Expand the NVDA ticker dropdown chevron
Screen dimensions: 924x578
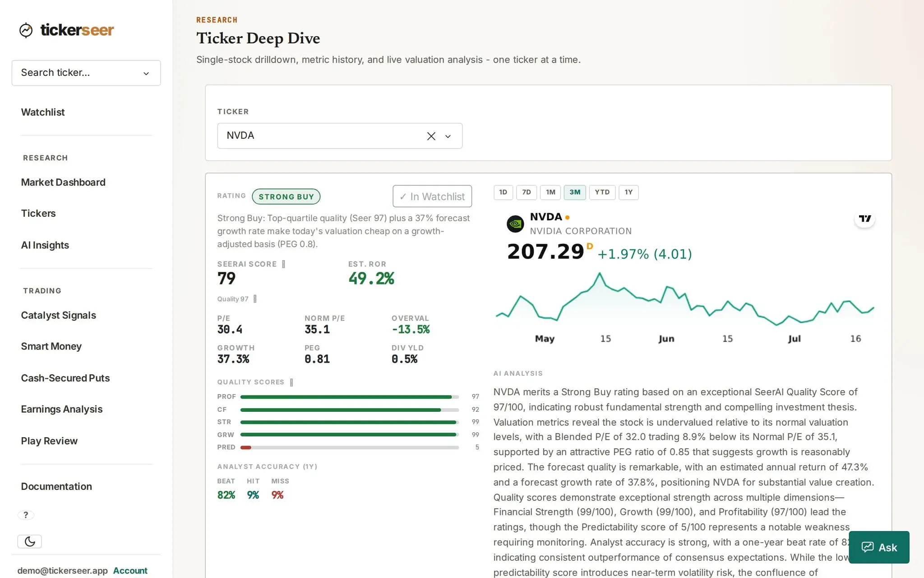click(448, 136)
